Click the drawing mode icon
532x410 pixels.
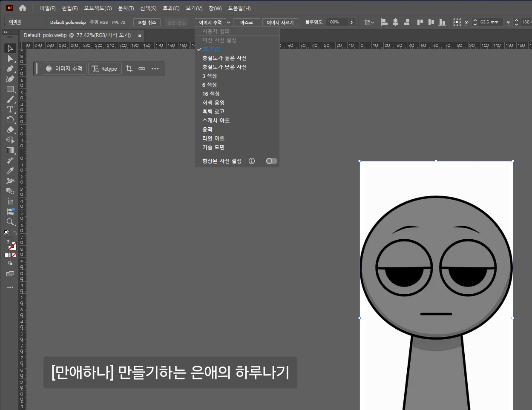(x=10, y=264)
